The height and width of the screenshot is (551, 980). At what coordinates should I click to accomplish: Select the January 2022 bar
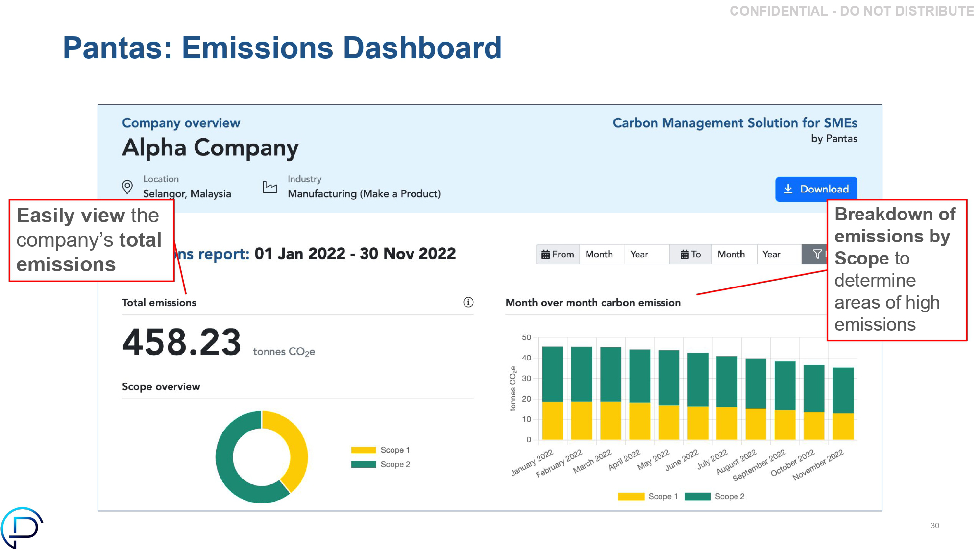(553, 393)
